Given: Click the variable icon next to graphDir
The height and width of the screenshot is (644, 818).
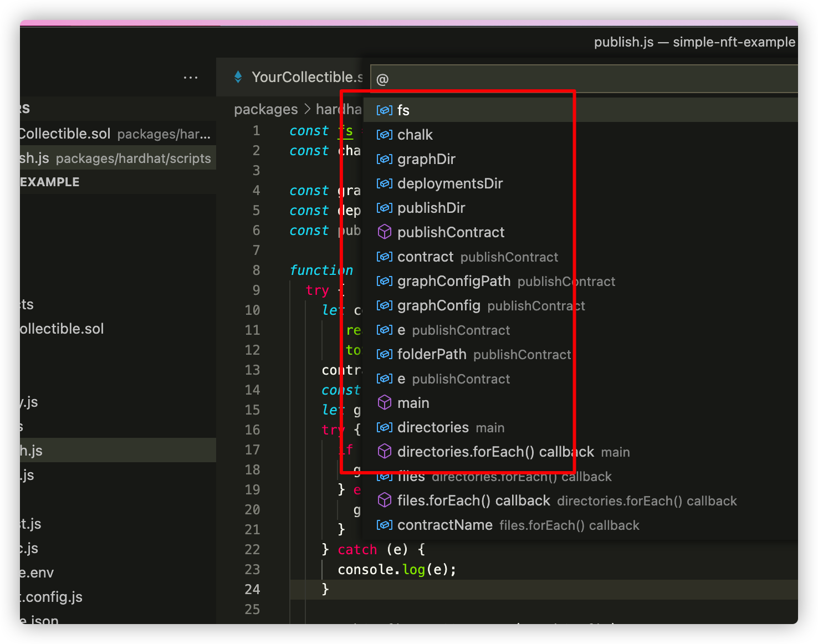Looking at the screenshot, I should pyautogui.click(x=384, y=159).
